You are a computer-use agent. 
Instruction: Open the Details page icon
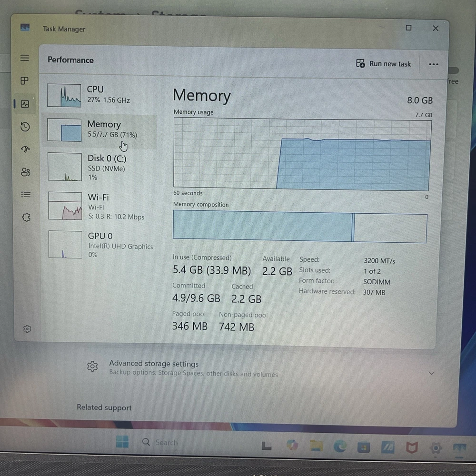coord(26,195)
